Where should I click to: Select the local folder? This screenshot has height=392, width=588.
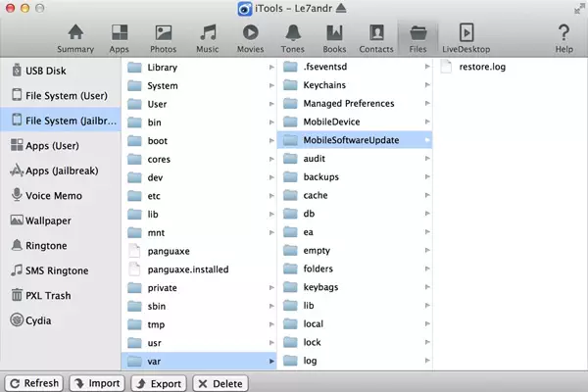pyautogui.click(x=355, y=323)
